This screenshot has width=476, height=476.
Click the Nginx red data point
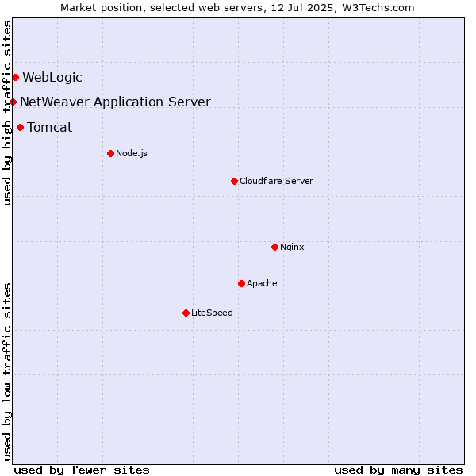(x=275, y=248)
